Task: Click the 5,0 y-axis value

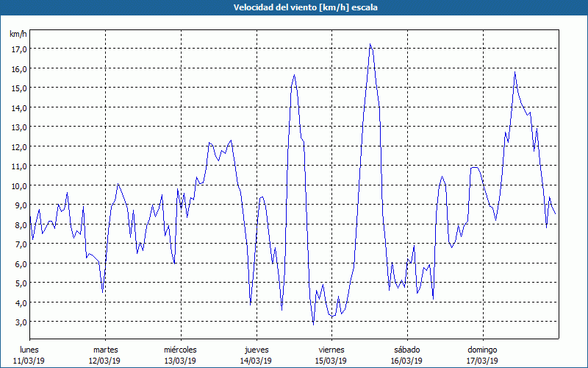Action: click(x=21, y=283)
